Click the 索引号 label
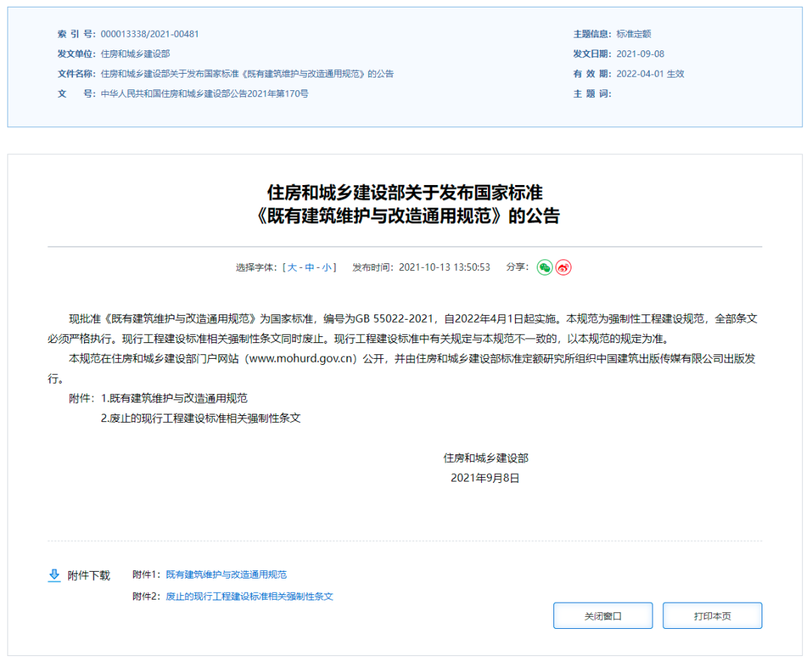The width and height of the screenshot is (812, 662). (x=76, y=34)
